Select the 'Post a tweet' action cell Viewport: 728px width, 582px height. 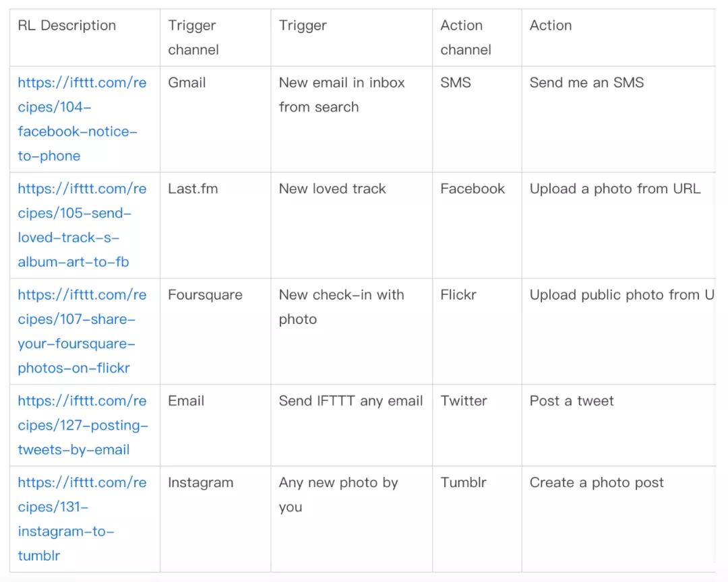pos(572,401)
